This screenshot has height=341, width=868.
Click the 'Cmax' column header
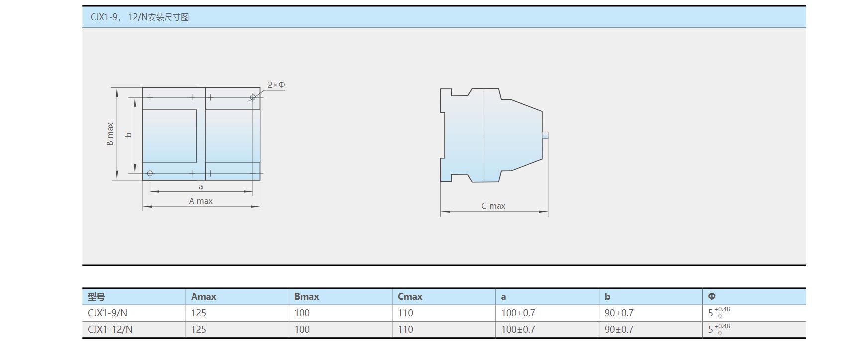point(410,297)
